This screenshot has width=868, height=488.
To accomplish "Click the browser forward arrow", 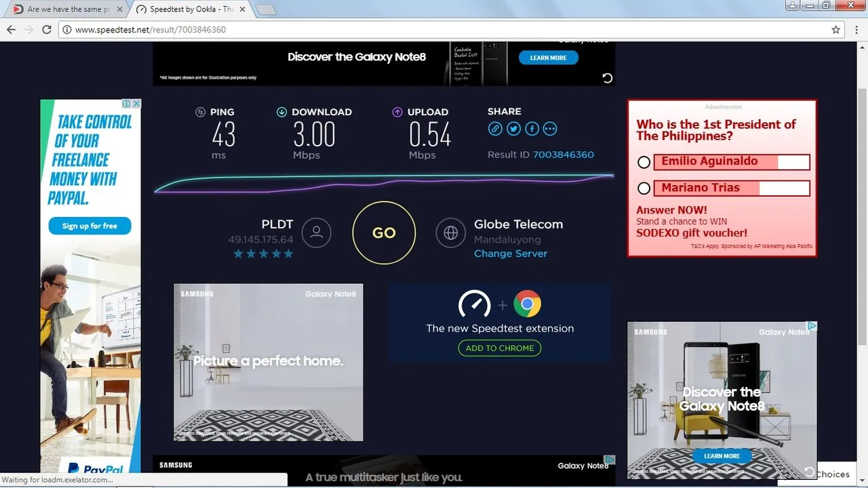I will 28,30.
